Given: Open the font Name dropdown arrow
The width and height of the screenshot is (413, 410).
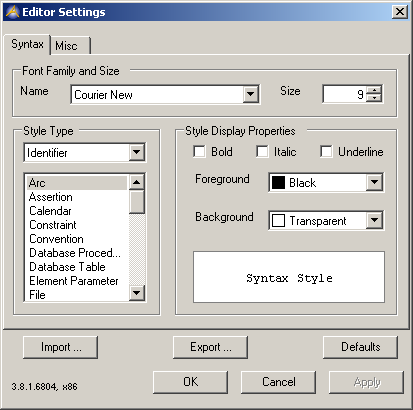Looking at the screenshot, I should click(x=251, y=95).
